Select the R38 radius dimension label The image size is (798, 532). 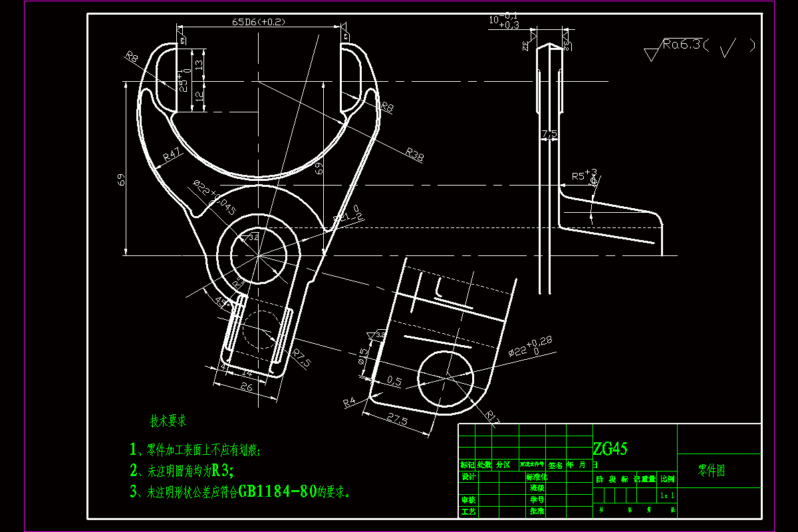(414, 154)
